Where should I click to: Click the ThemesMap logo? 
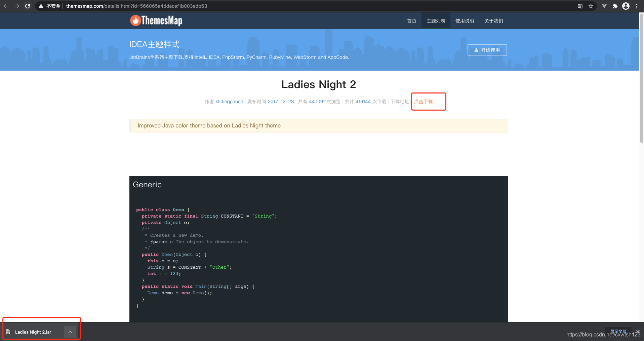156,21
